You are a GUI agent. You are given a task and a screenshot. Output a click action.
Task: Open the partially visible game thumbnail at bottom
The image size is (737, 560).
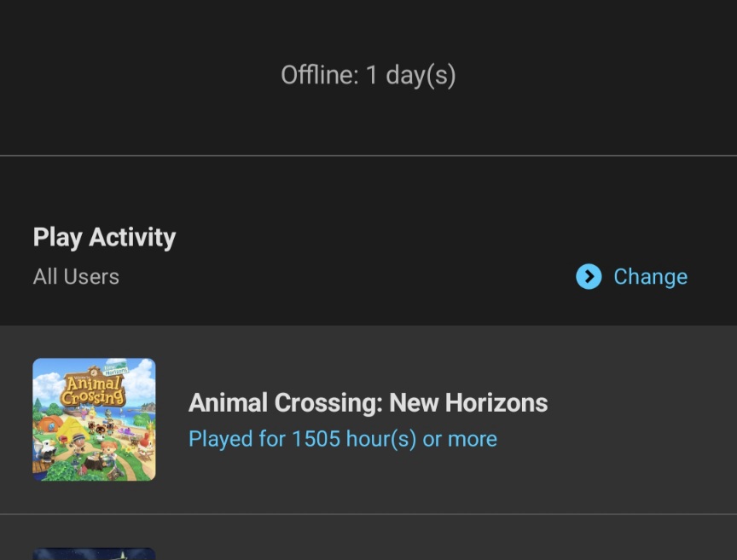click(x=94, y=553)
